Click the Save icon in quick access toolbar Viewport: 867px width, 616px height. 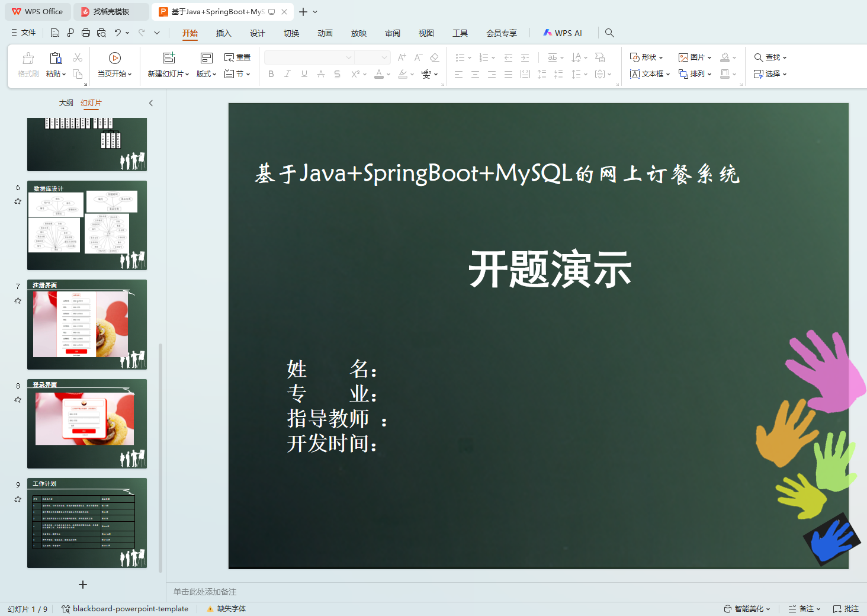point(55,33)
